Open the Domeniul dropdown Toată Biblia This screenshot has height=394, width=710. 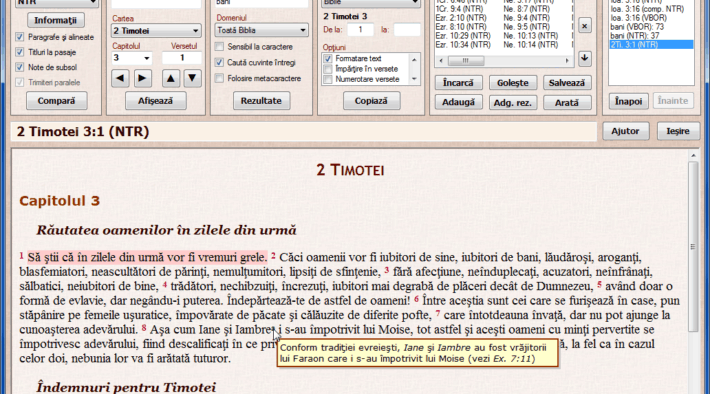pos(261,30)
